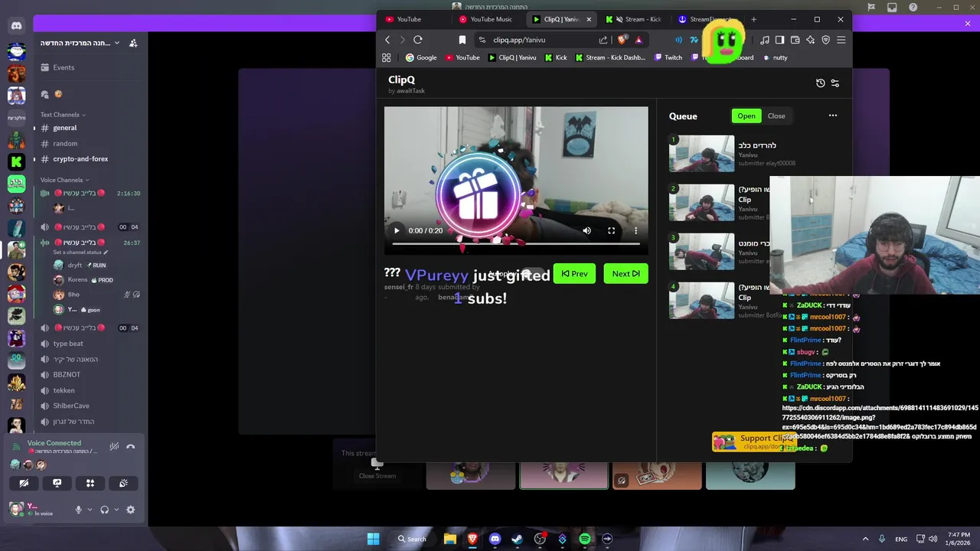Image resolution: width=980 pixels, height=551 pixels.
Task: Mute microphone in Discord user panel
Action: coord(78,510)
